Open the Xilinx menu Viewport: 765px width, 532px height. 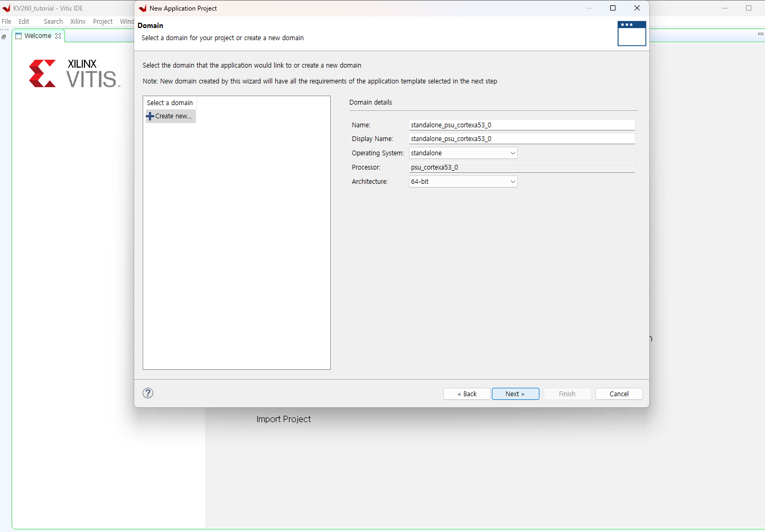click(78, 22)
